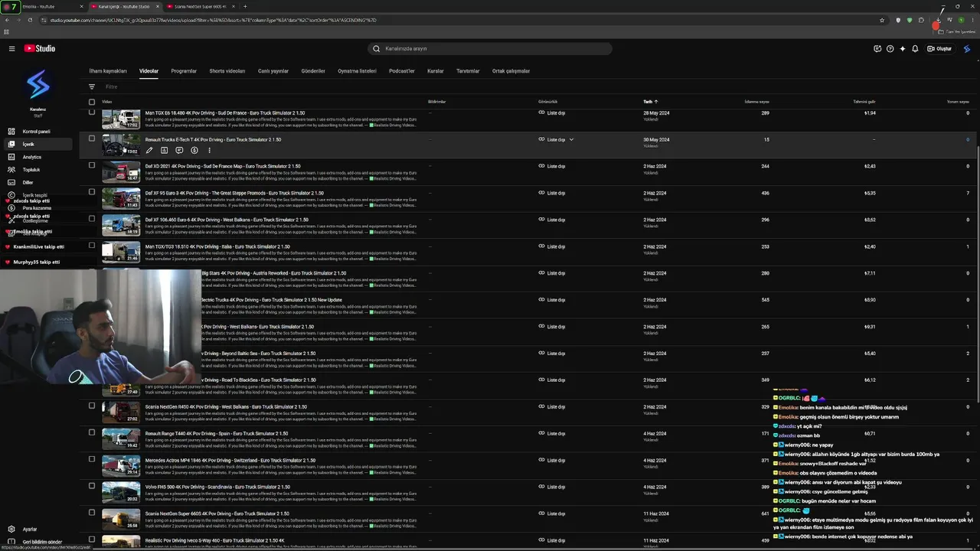This screenshot has width=980, height=551.
Task: Go to the Gönderiler tab
Action: (x=313, y=71)
